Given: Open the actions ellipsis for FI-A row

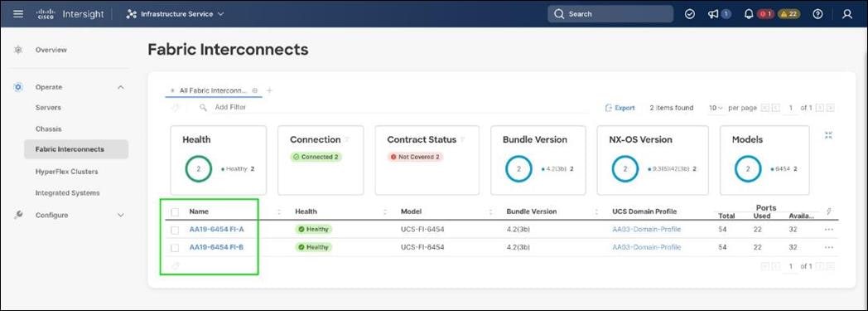Looking at the screenshot, I should pos(829,230).
